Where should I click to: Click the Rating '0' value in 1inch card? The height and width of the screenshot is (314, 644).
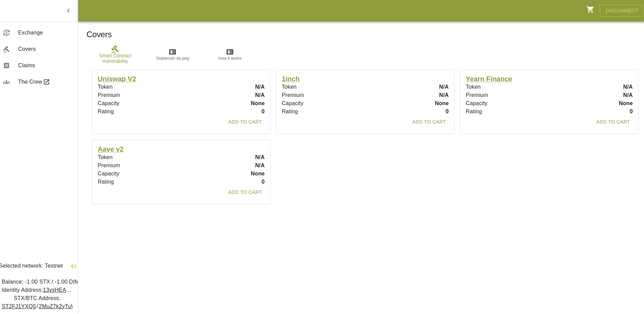click(447, 112)
